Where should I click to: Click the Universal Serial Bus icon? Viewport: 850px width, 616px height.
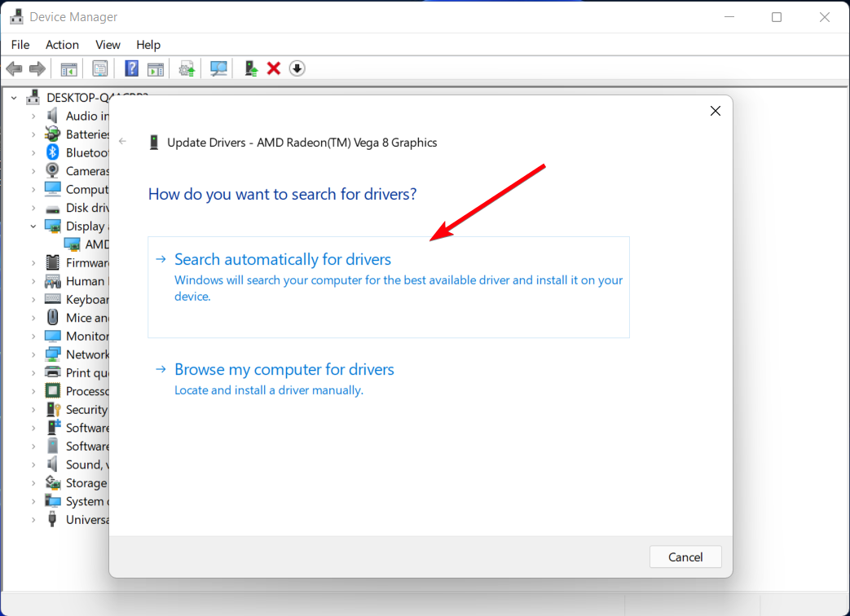53,519
